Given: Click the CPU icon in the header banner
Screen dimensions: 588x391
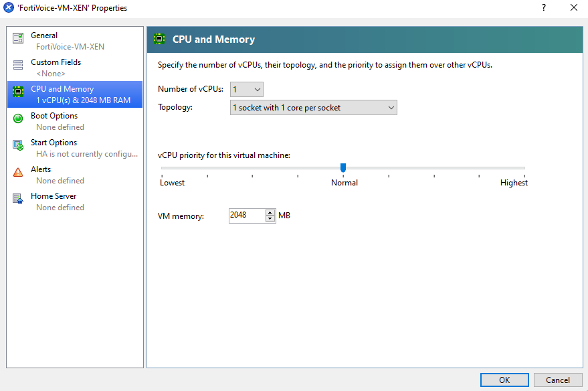Looking at the screenshot, I should point(159,39).
